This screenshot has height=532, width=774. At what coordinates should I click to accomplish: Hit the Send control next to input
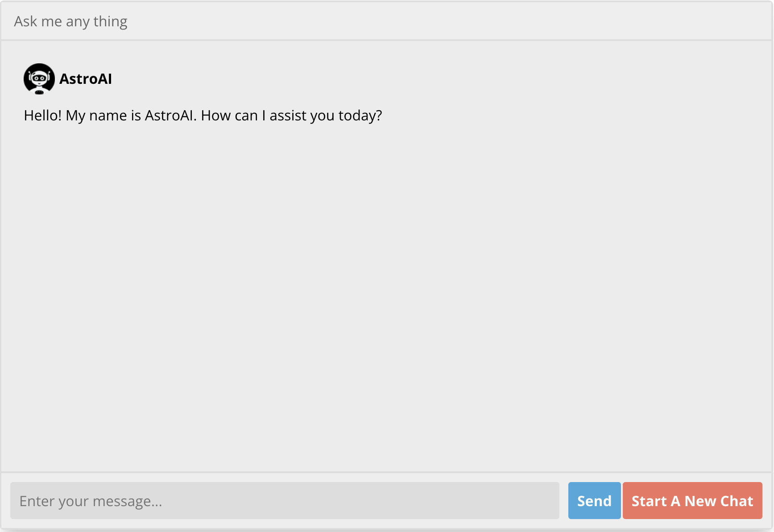coord(594,500)
